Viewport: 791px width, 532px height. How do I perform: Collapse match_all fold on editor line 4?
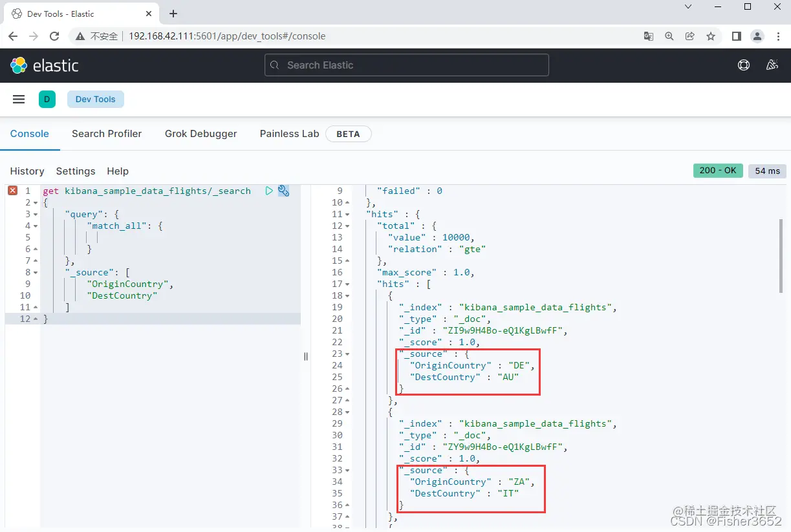coord(36,226)
